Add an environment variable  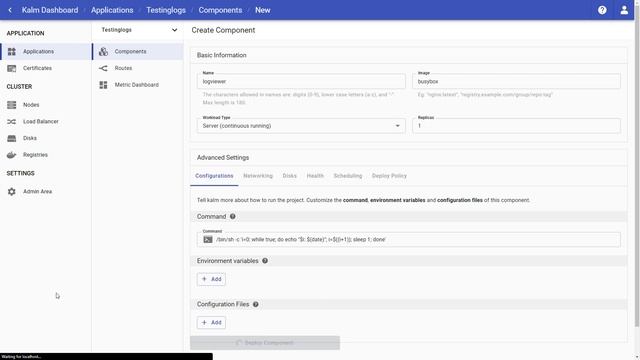click(x=211, y=279)
